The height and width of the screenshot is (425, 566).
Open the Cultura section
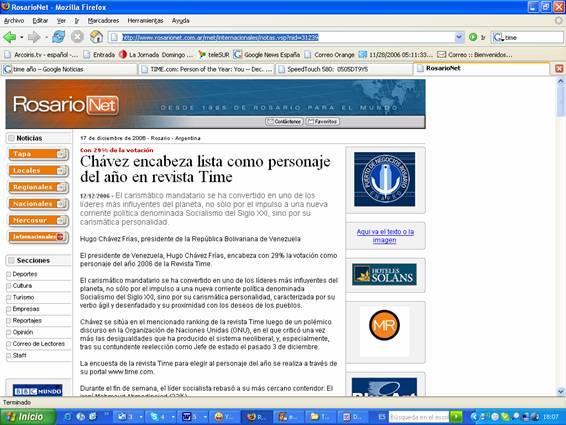coord(22,286)
